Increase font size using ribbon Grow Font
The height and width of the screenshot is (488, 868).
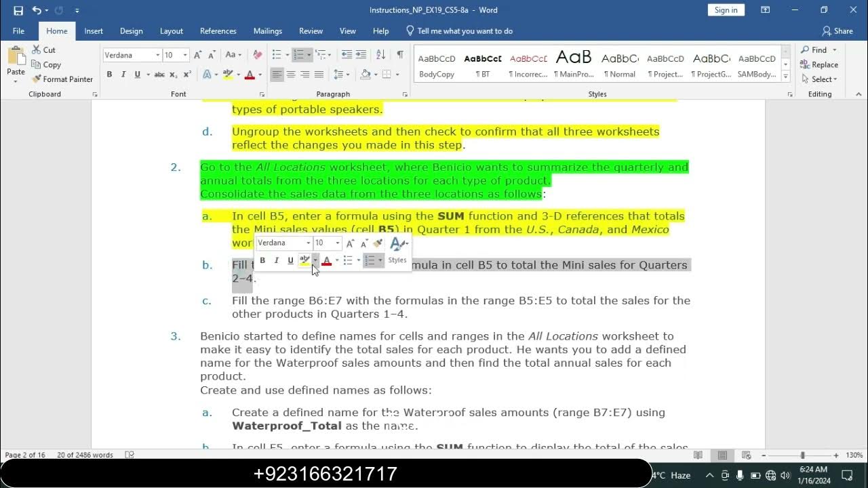pos(197,55)
